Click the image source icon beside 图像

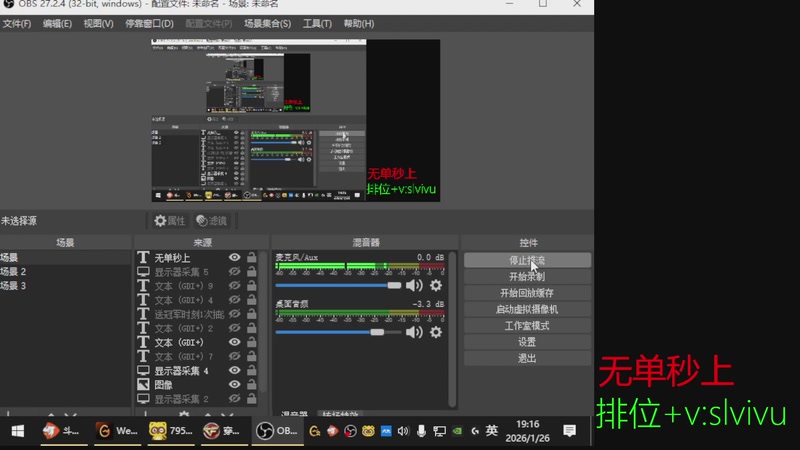pos(143,384)
